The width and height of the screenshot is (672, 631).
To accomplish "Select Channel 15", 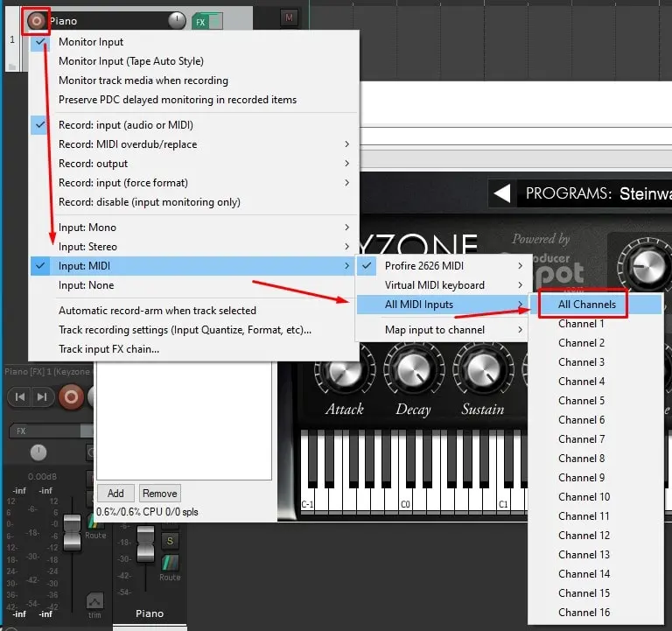I will (596, 593).
